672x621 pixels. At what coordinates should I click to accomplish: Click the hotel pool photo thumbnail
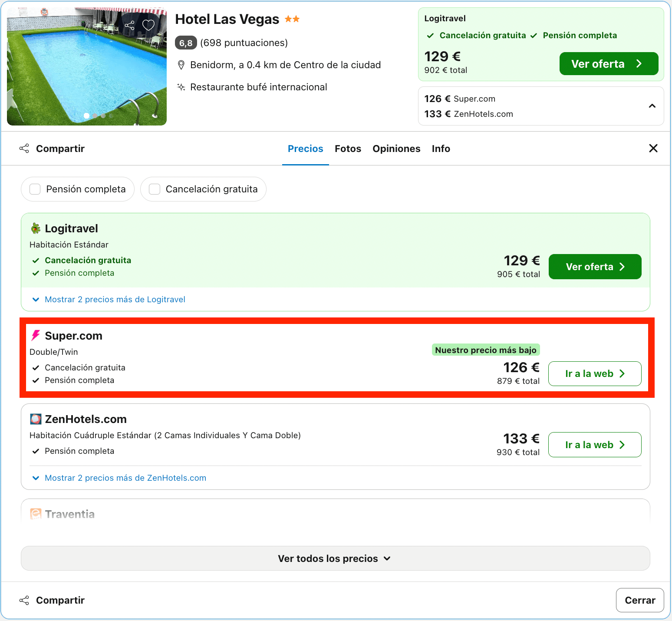87,66
